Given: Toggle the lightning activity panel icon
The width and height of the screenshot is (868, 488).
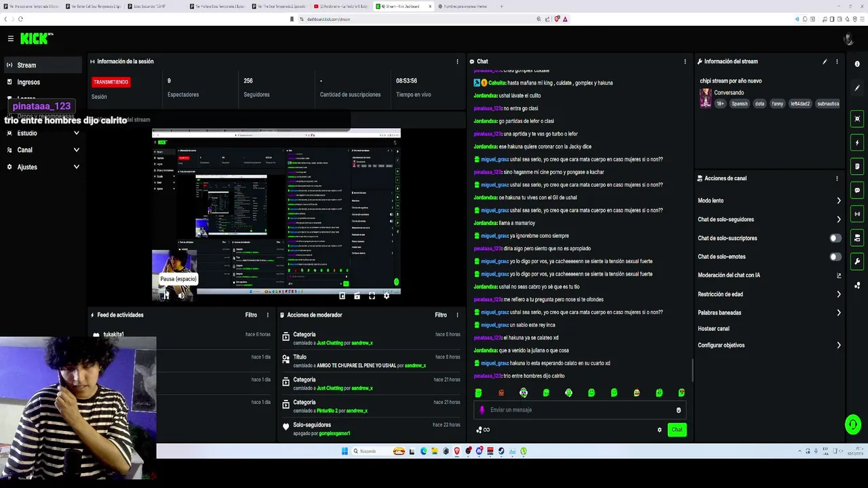Looking at the screenshot, I should point(857,143).
